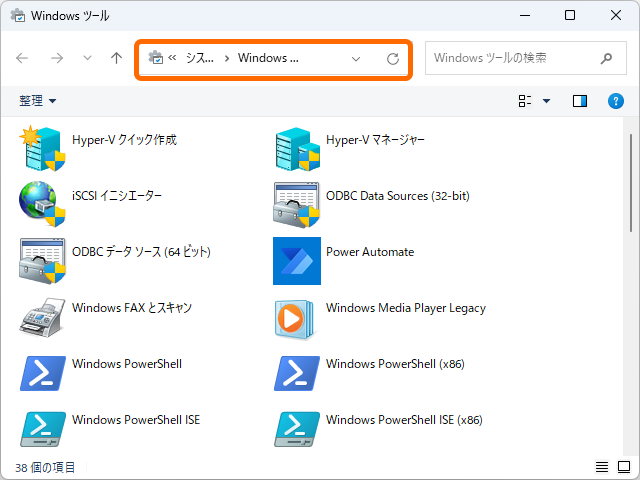Select the Windows PowerShell ISE icon
The width and height of the screenshot is (640, 480).
(42, 429)
